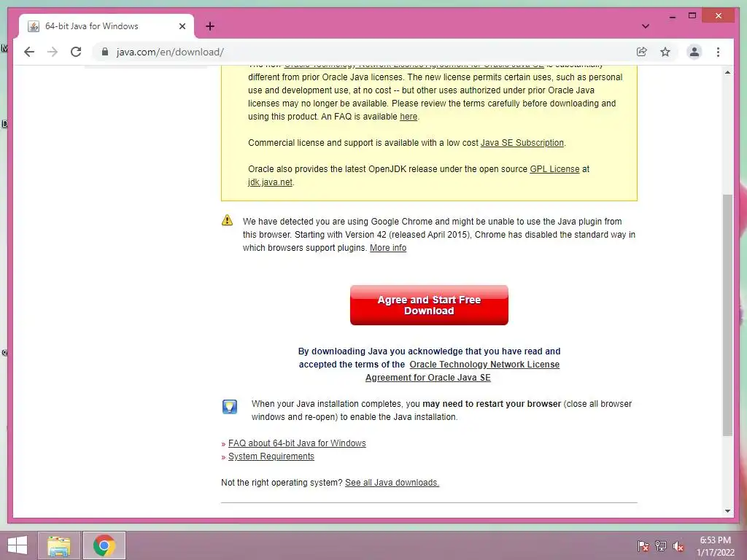The height and width of the screenshot is (560, 747).
Task: Maximize the Chrome window
Action: [692, 16]
